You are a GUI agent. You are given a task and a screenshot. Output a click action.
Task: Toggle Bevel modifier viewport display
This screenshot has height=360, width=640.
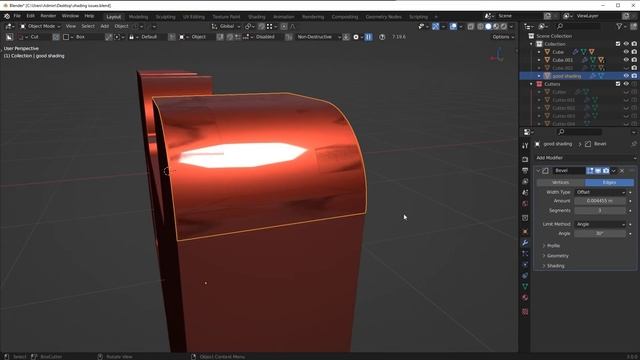point(598,171)
